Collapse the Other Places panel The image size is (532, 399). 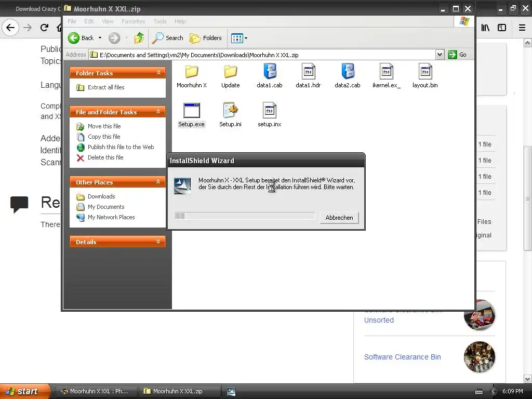[x=158, y=182]
